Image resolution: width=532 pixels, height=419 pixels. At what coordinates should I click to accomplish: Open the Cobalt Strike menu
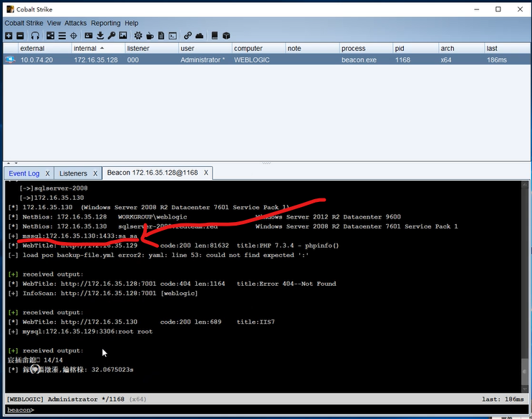coord(24,23)
